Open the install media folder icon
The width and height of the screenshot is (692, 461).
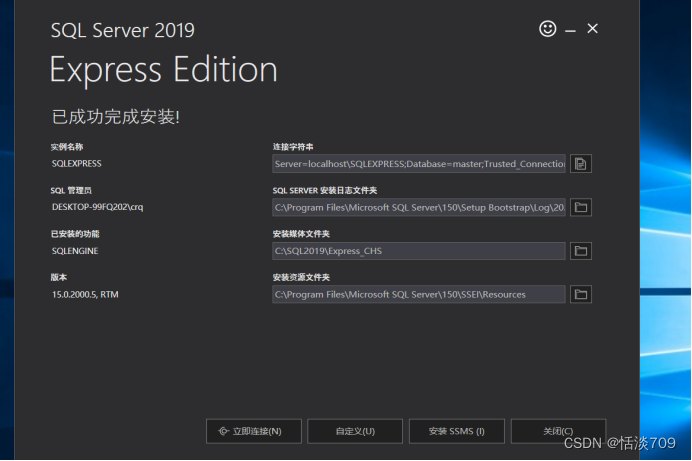(580, 251)
